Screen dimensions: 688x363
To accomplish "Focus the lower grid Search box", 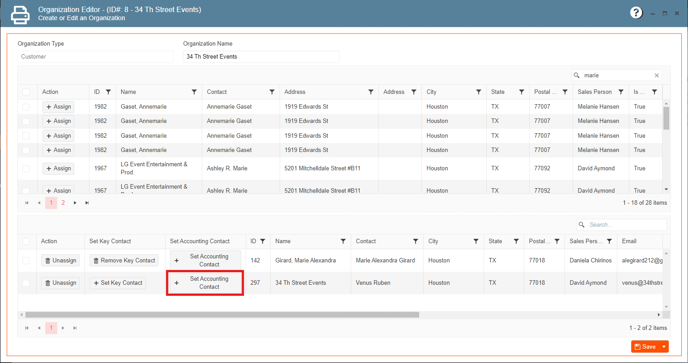I will [621, 225].
